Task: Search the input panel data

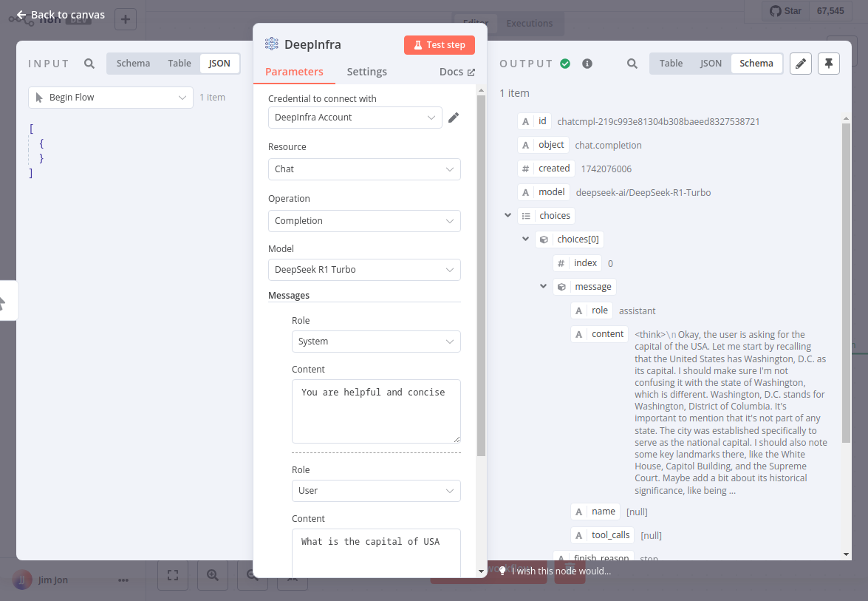Action: [89, 64]
